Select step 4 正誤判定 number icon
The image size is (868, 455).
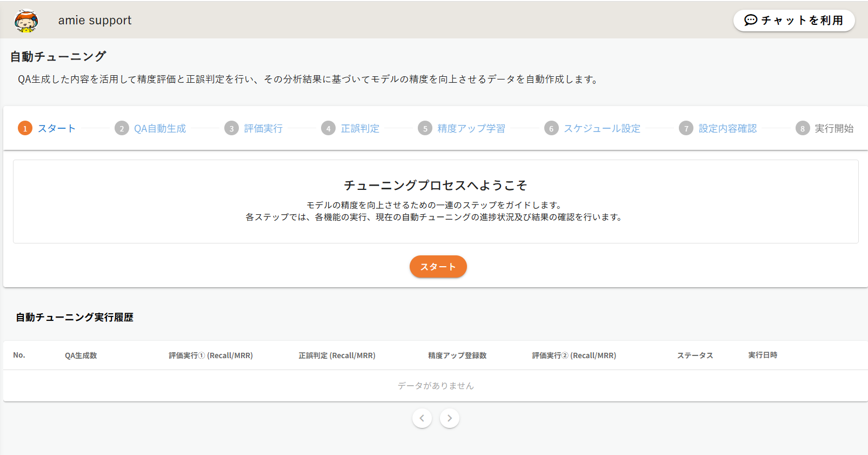click(x=328, y=128)
